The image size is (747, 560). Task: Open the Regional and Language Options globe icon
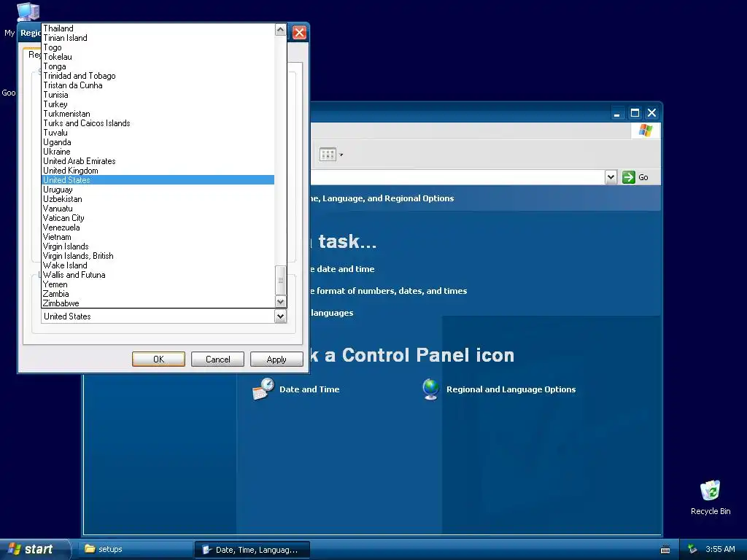(430, 389)
